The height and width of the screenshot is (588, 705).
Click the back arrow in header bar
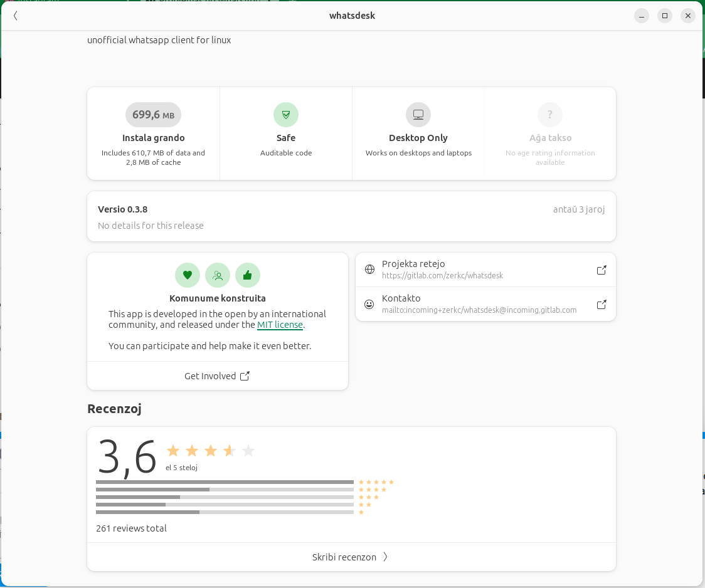point(16,16)
